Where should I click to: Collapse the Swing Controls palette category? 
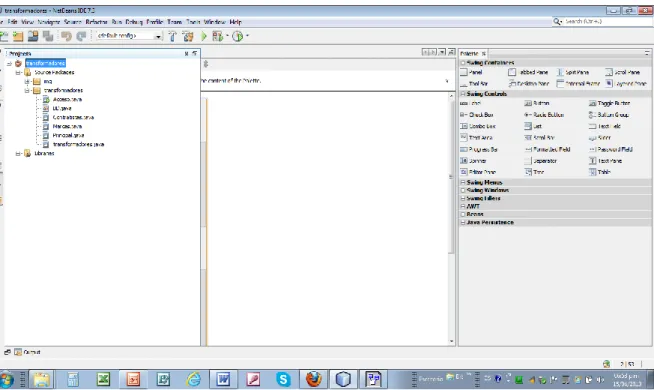tap(463, 94)
